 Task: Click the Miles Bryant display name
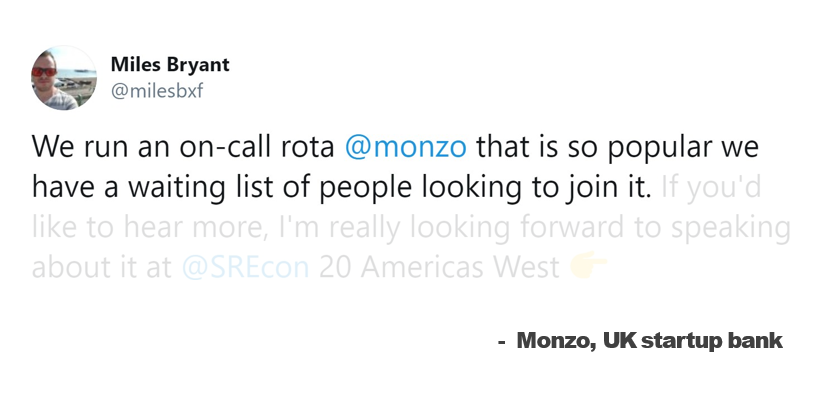click(x=169, y=65)
